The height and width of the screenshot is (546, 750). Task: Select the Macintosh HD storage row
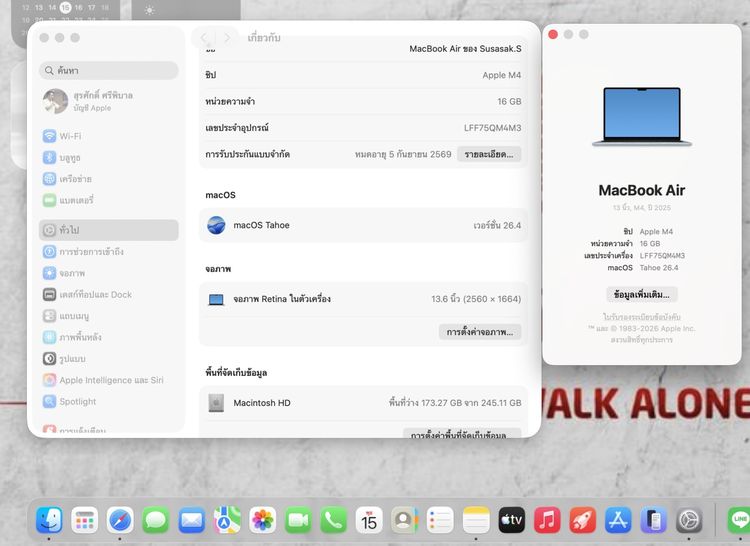coord(364,403)
